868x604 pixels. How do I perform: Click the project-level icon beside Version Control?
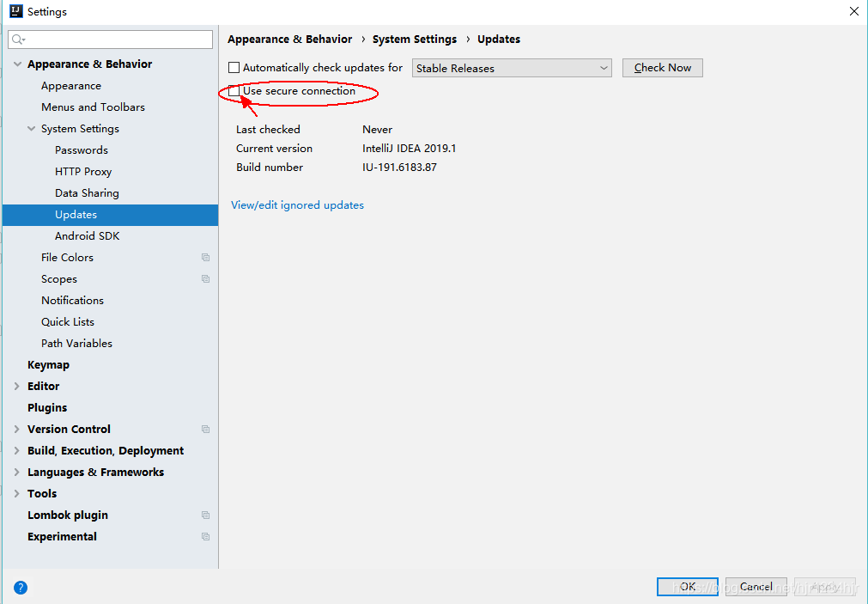[205, 430]
